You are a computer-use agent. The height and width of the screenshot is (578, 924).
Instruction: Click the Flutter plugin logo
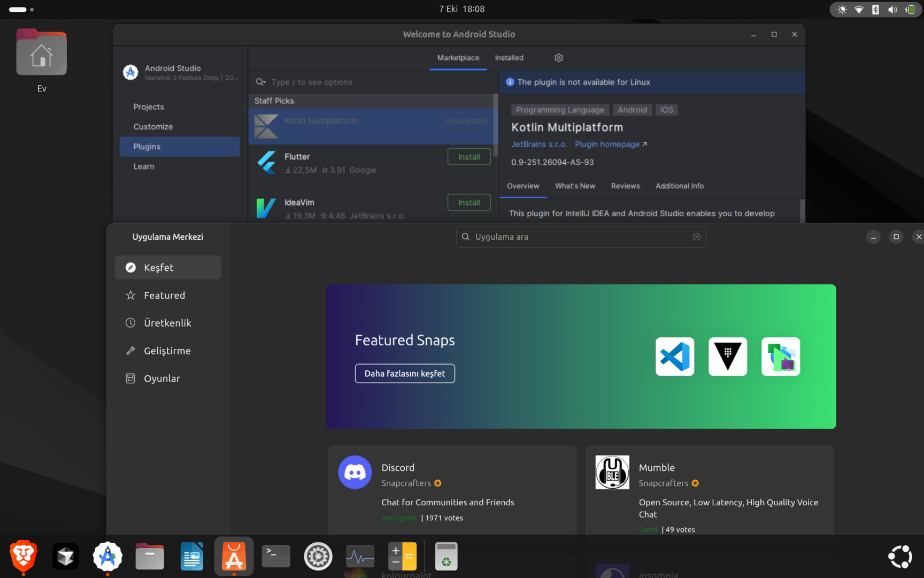tap(266, 163)
